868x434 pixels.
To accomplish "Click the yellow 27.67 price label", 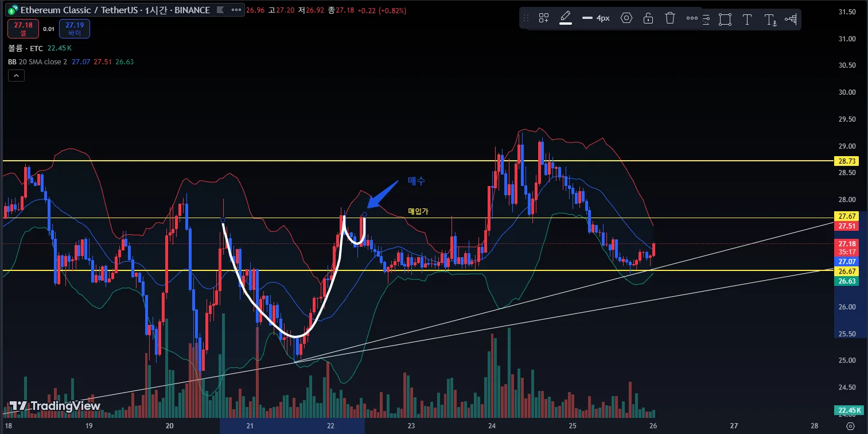I will coord(846,216).
